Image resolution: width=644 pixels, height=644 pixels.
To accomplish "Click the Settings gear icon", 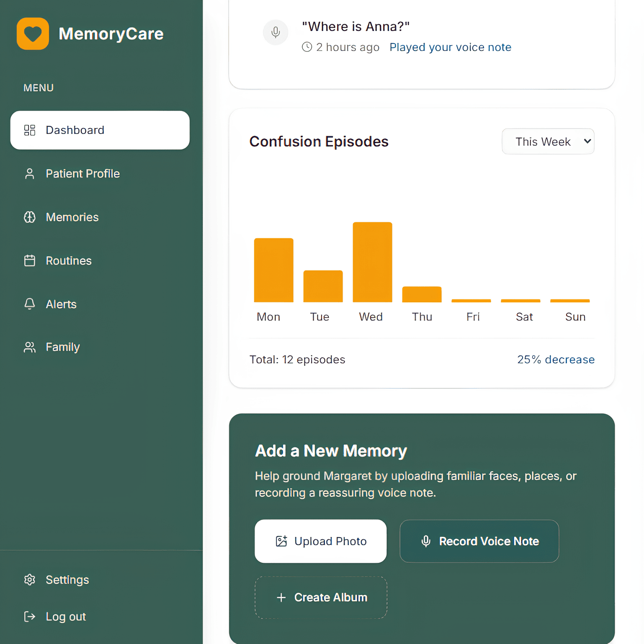I will click(x=30, y=580).
